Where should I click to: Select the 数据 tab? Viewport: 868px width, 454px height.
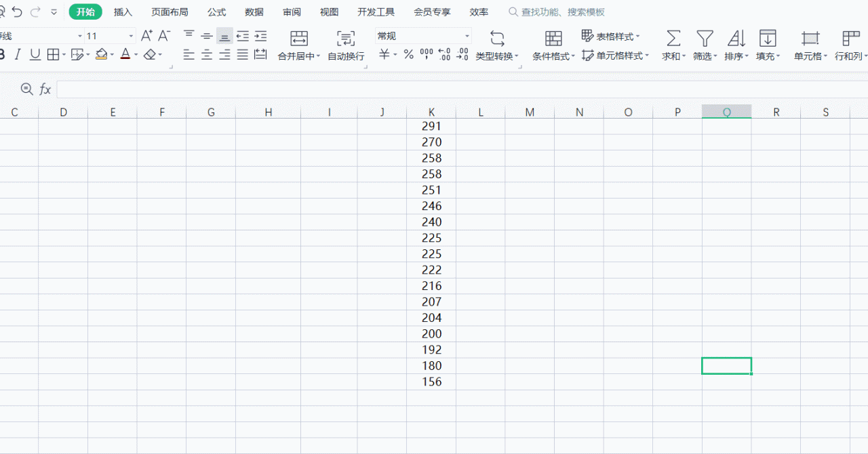[254, 12]
